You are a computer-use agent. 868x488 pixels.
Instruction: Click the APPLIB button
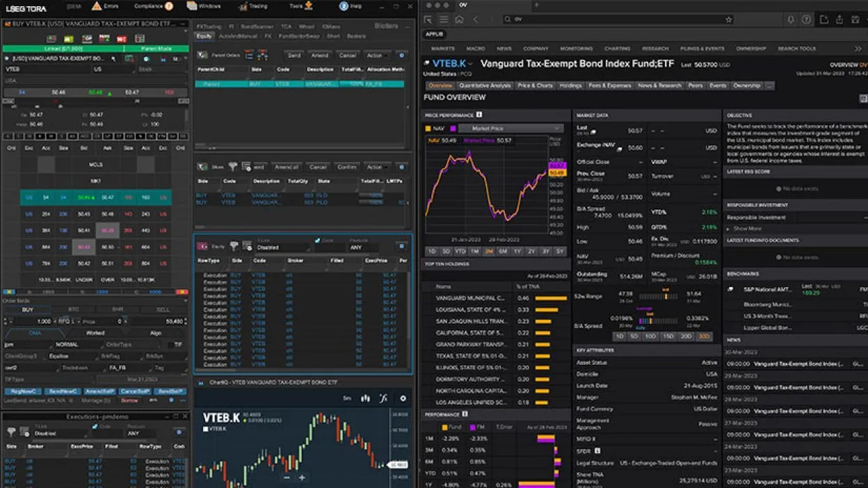point(435,34)
